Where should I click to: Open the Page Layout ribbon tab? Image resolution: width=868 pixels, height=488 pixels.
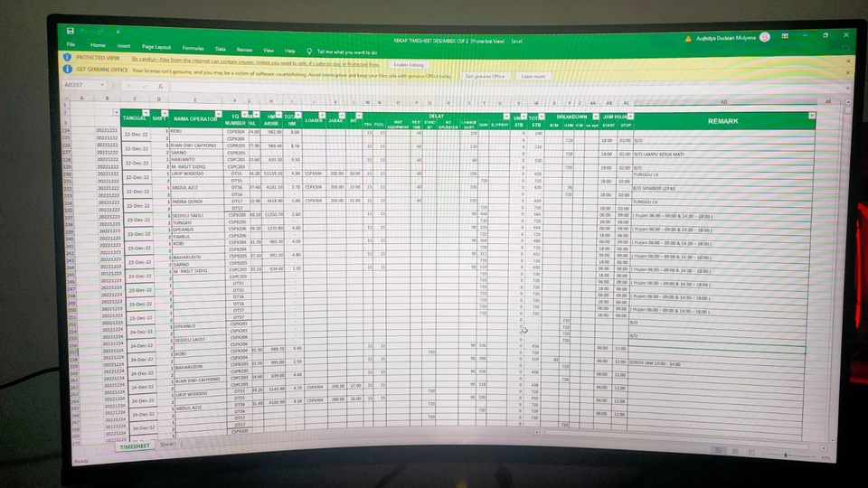click(x=156, y=47)
